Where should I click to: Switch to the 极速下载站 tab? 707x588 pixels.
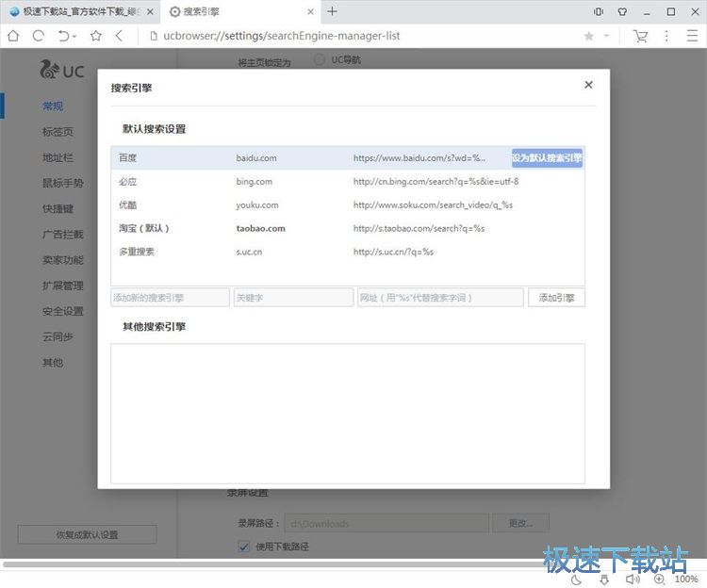[x=81, y=11]
